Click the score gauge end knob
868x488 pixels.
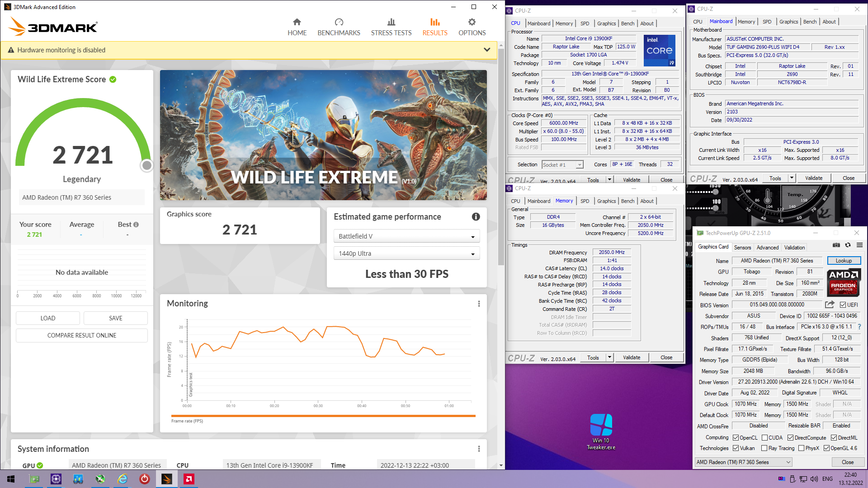tap(146, 165)
